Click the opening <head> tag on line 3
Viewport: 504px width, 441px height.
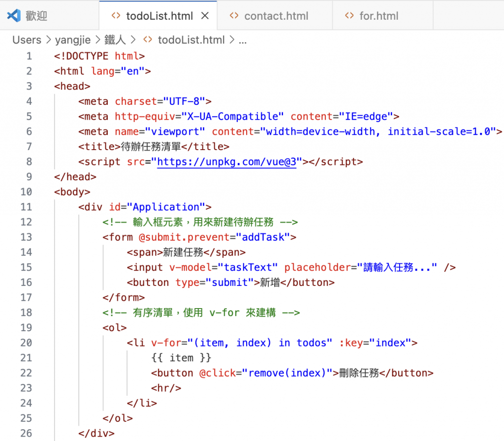tap(72, 86)
